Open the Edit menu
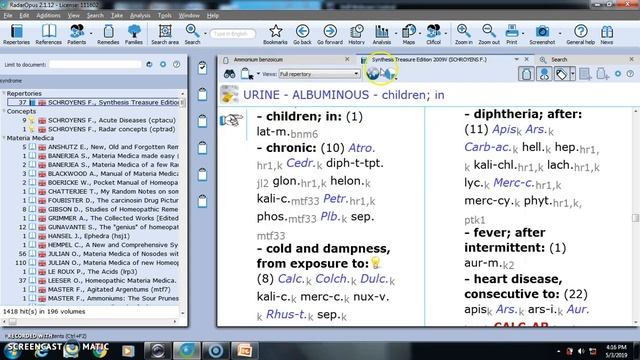Viewport: 640px width, 360px height. [24, 16]
